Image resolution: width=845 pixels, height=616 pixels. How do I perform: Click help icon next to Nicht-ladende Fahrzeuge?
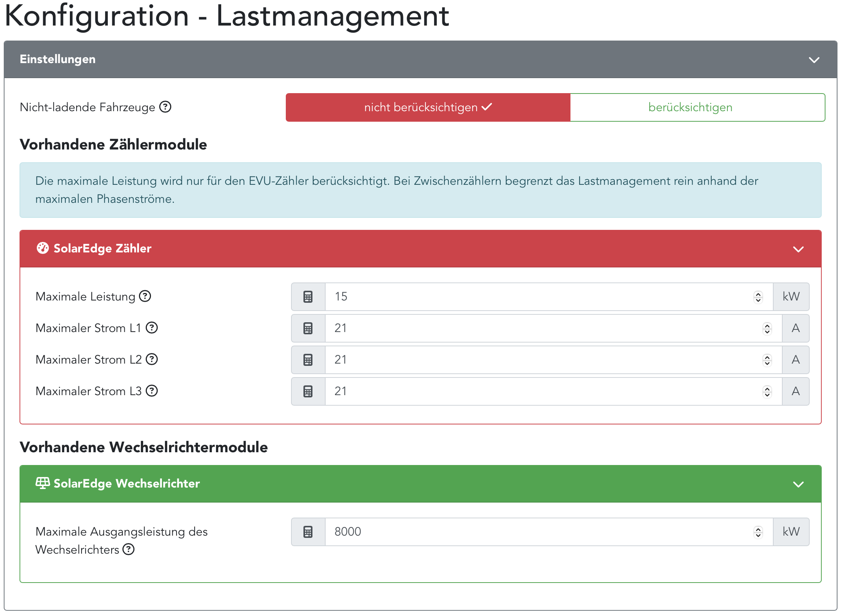[x=165, y=107]
